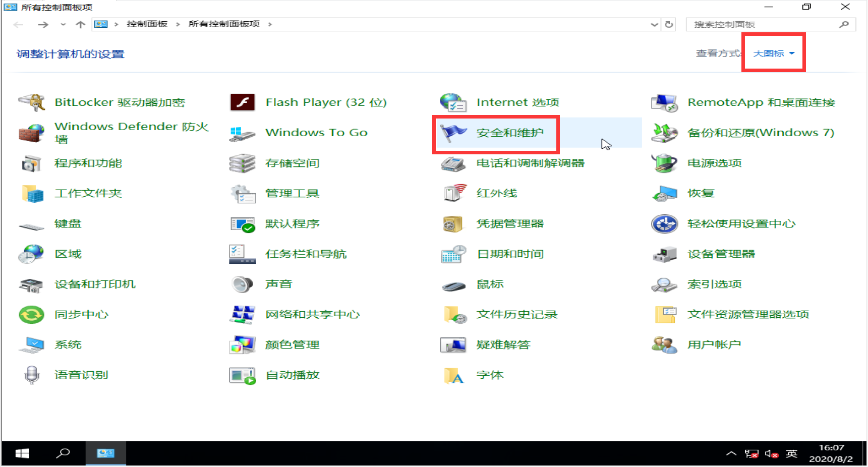This screenshot has width=868, height=467.
Task: Open the 疑难解答 link
Action: (503, 345)
